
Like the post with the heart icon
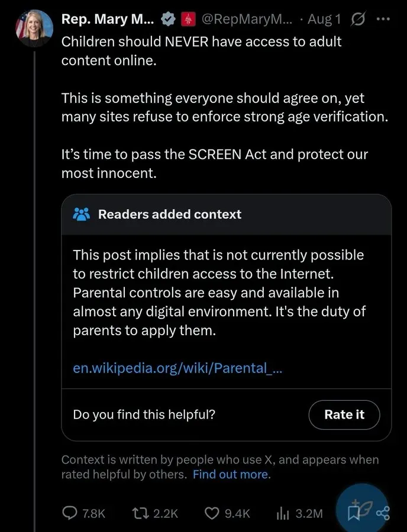coord(212,513)
